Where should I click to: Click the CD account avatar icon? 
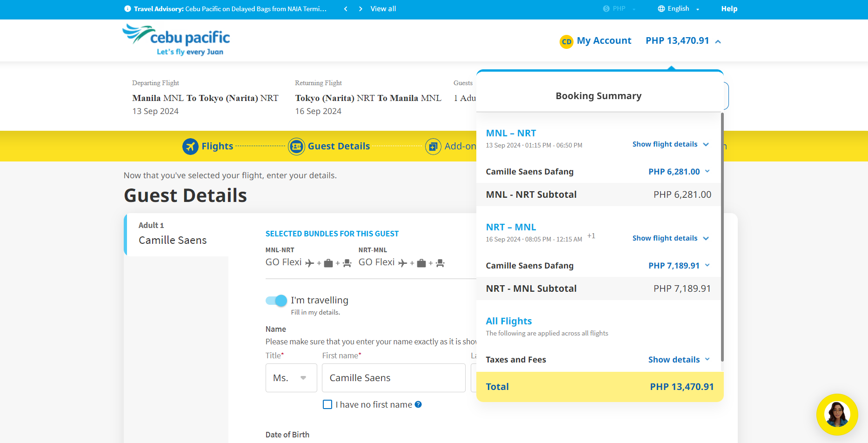coord(567,41)
